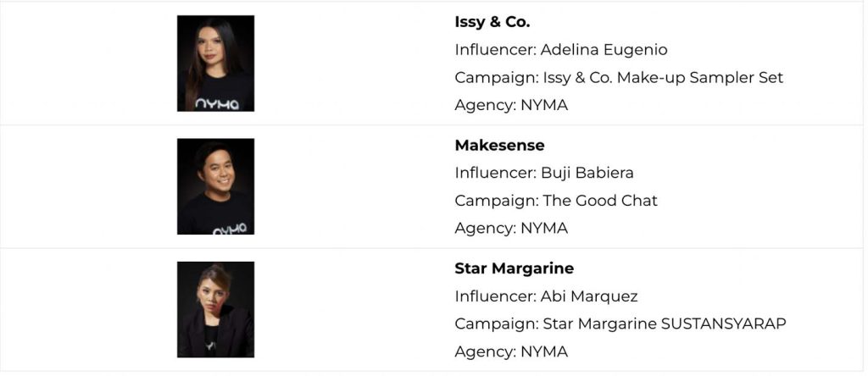868x376 pixels.
Task: Select the influencer name Abi Marquez
Action: pyautogui.click(x=589, y=296)
